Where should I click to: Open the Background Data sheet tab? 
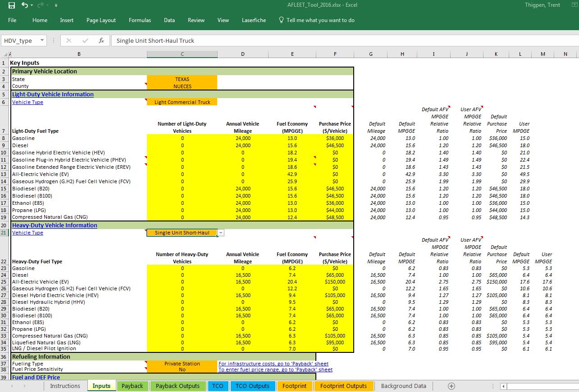403,386
